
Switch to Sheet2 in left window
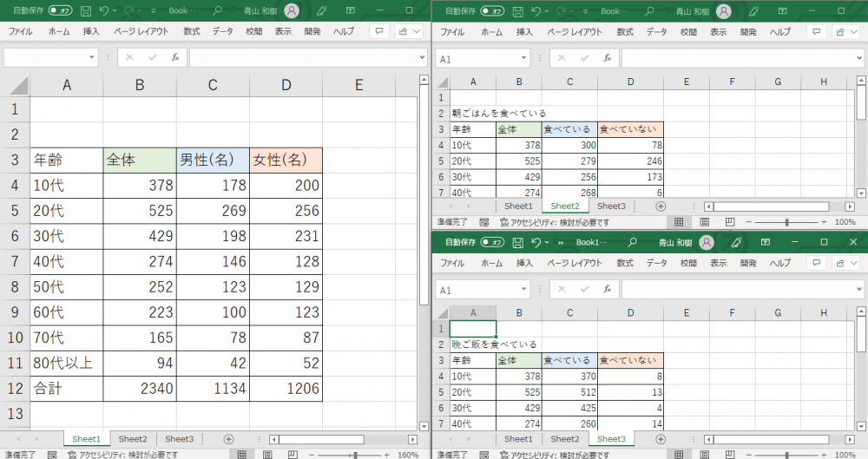(x=133, y=439)
